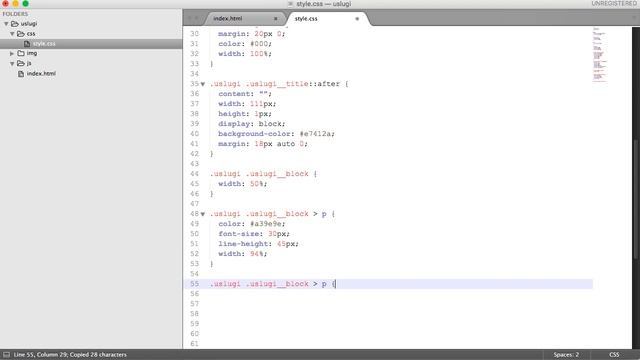Screen dimensions: 640x360
Task: Select the css folder icon
Action: (21, 34)
